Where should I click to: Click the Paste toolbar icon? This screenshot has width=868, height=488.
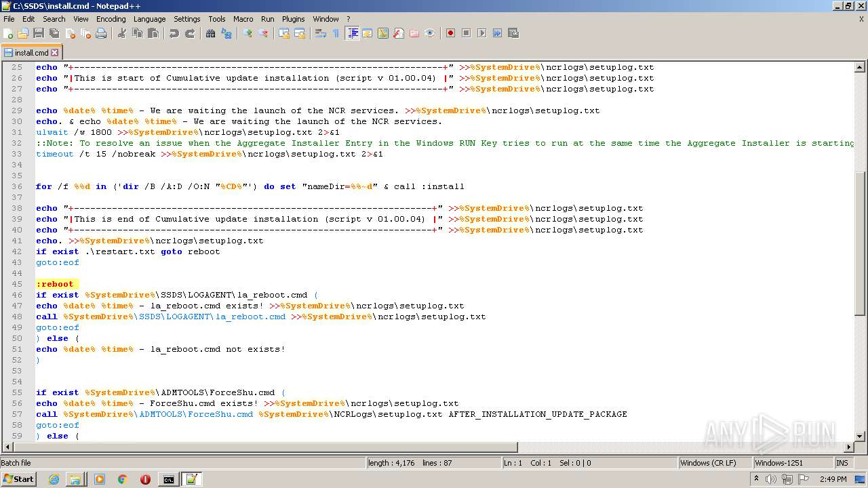(x=153, y=33)
